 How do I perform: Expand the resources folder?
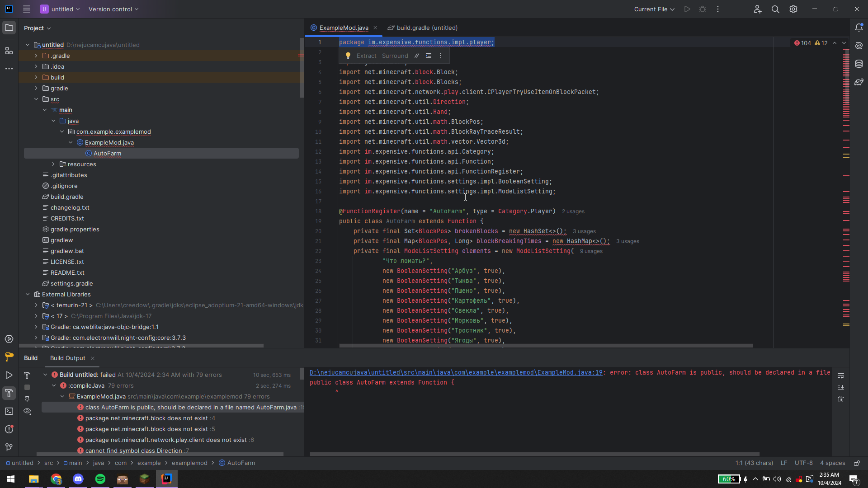tap(53, 164)
